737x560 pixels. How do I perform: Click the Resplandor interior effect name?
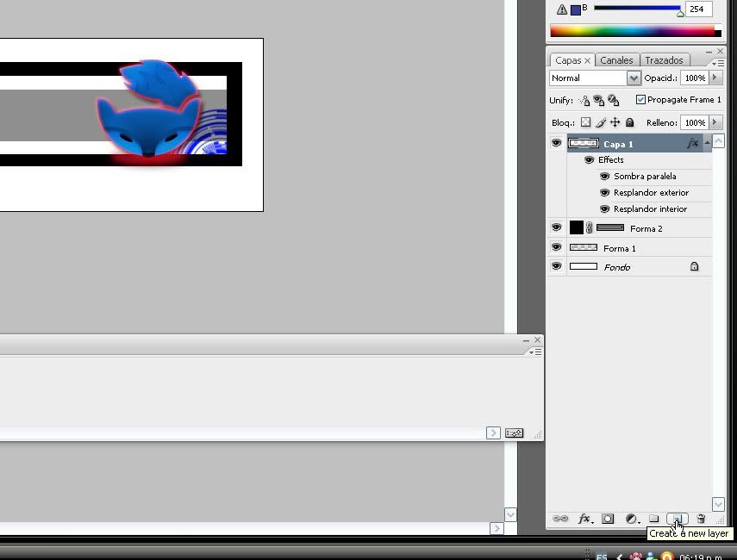point(651,209)
